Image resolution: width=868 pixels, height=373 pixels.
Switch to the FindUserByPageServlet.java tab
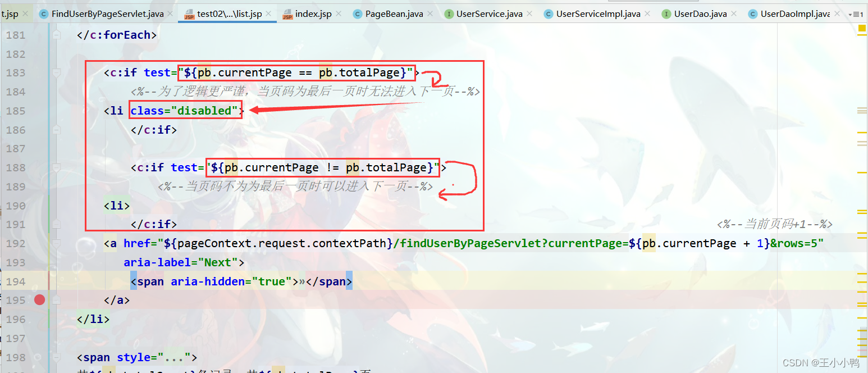point(107,14)
